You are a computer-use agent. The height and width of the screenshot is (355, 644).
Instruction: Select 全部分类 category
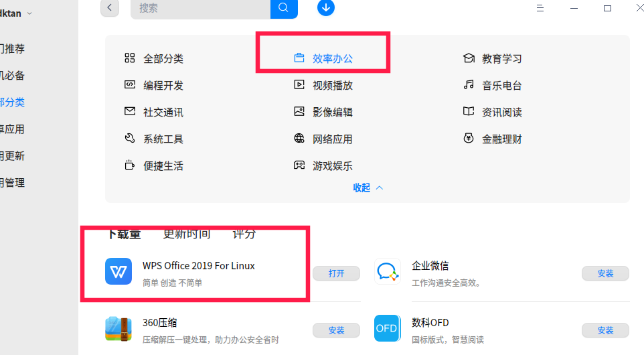163,59
